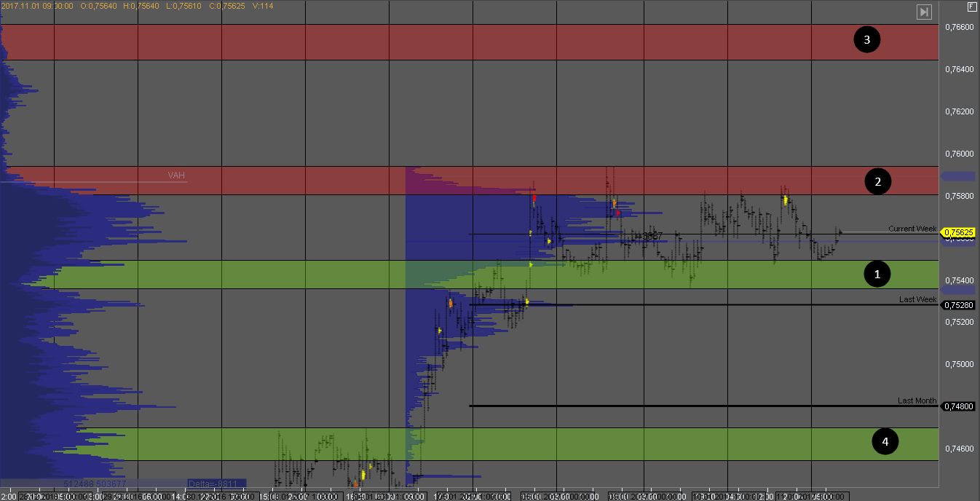980x501 pixels.
Task: Click the F box in top-right corner
Action: [972, 6]
